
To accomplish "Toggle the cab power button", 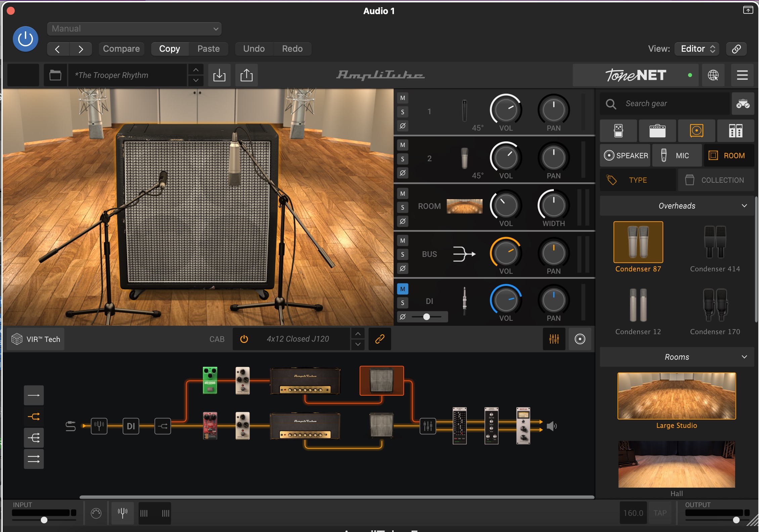I will pos(244,339).
